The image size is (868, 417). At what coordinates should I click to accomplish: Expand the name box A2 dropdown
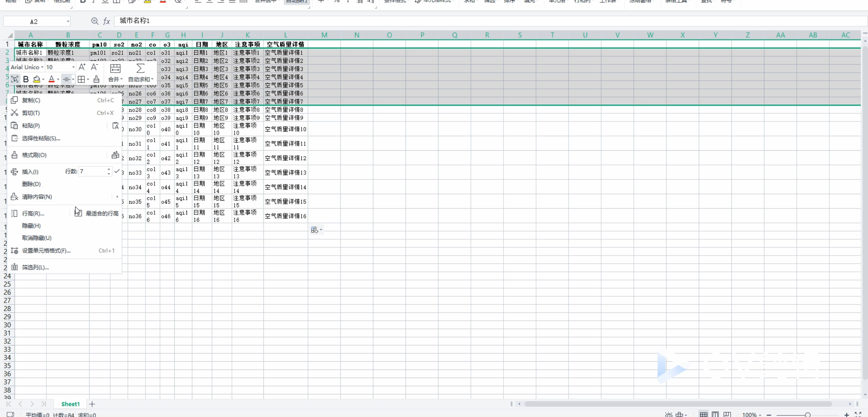pos(68,21)
